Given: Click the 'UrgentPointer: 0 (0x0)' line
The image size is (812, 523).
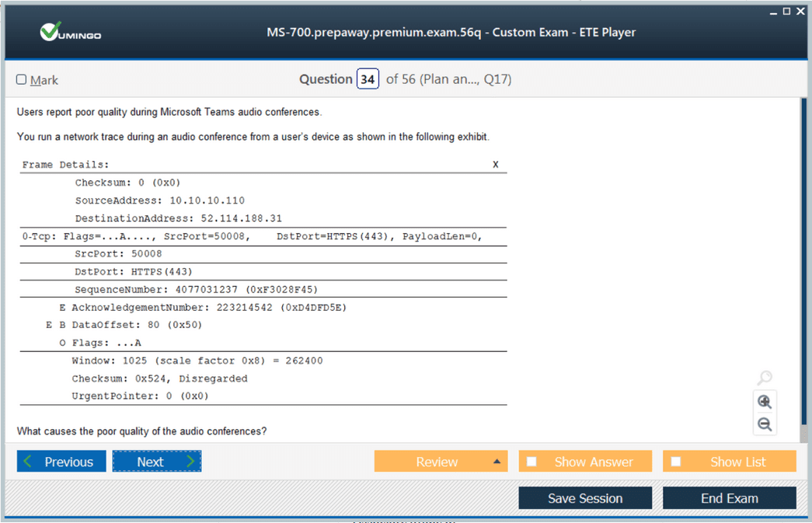Looking at the screenshot, I should [x=140, y=396].
